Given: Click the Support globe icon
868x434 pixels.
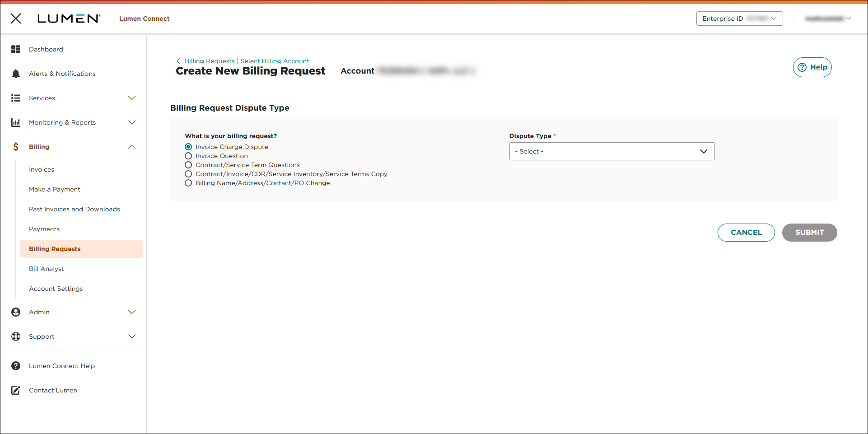Looking at the screenshot, I should [x=16, y=336].
